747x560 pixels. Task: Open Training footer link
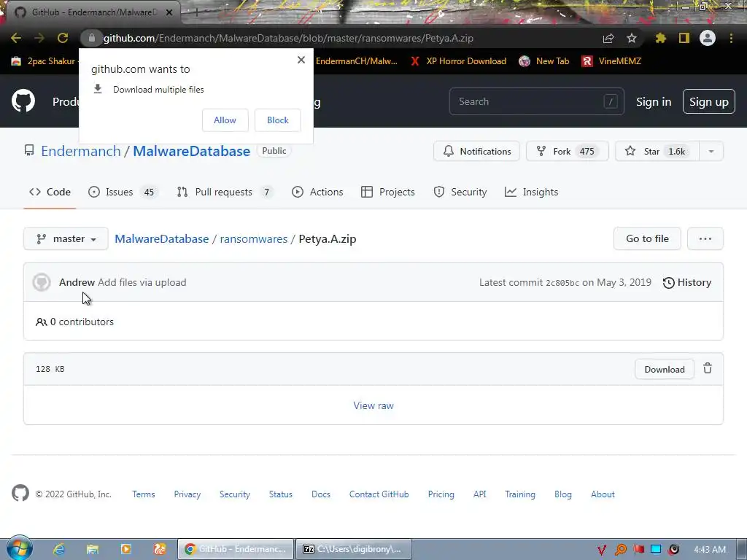(x=519, y=494)
